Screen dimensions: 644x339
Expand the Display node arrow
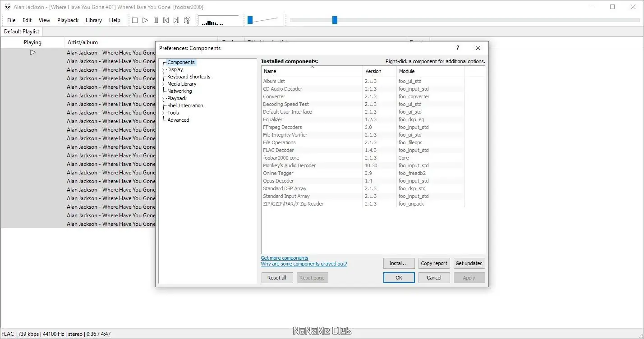click(163, 70)
